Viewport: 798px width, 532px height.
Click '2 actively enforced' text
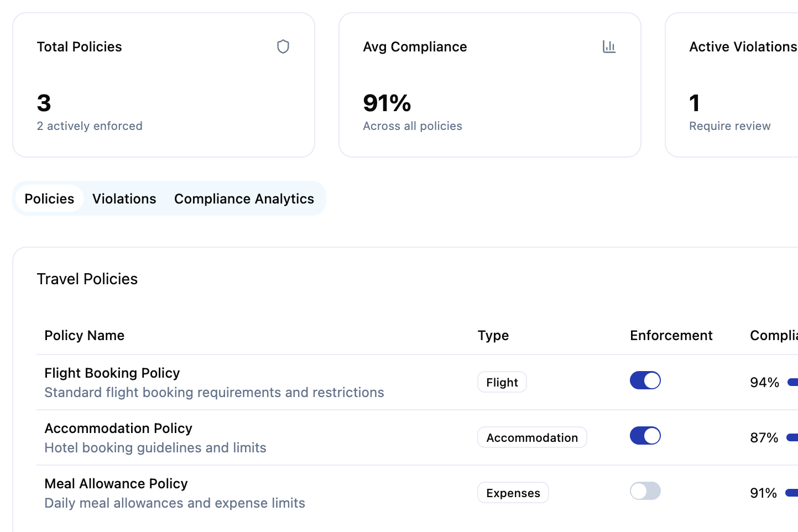point(90,126)
